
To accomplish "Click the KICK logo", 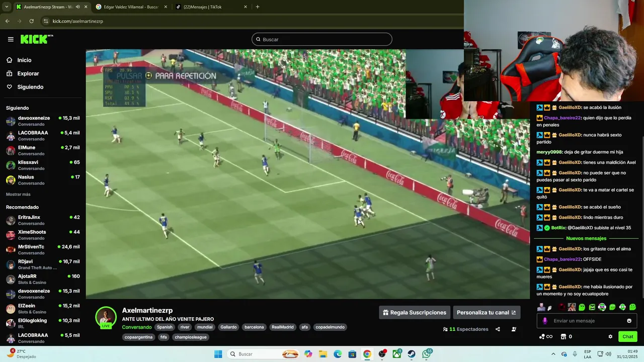I will [x=37, y=39].
